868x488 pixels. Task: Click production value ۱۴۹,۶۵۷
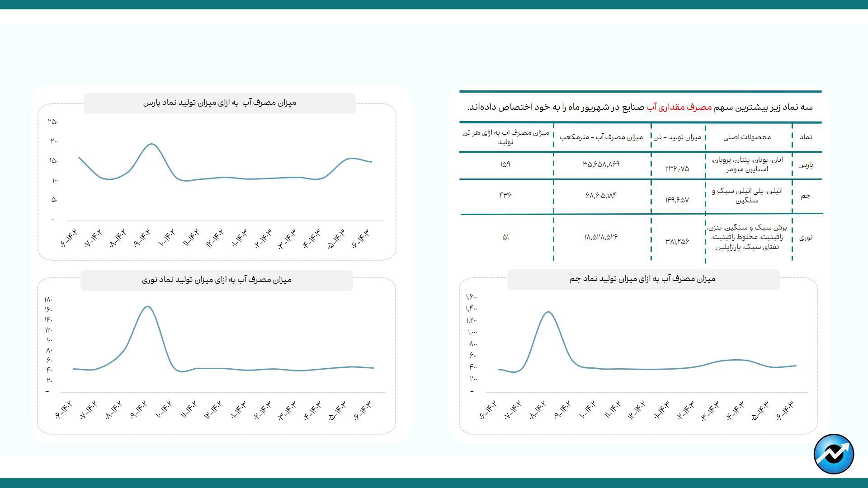pyautogui.click(x=677, y=200)
